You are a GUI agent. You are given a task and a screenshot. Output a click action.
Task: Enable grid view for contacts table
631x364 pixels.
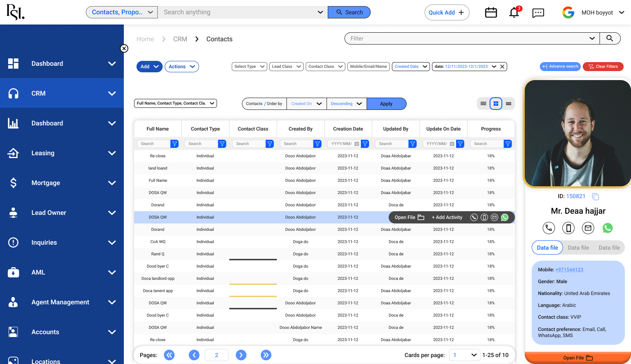pos(496,103)
